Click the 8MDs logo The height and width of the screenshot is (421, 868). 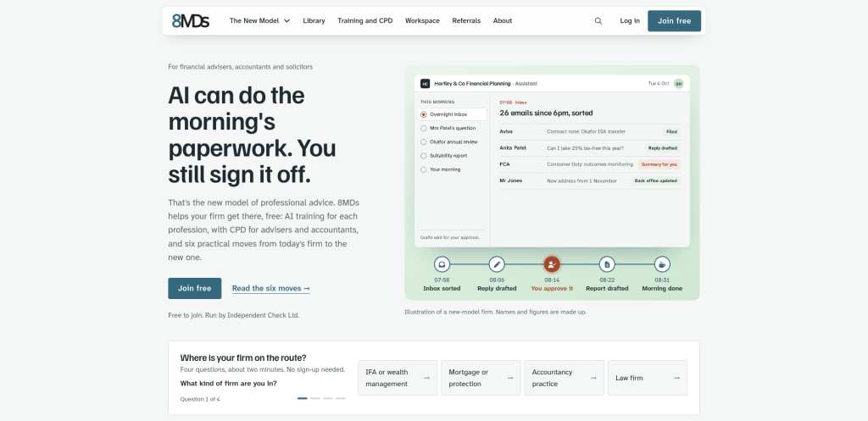191,21
